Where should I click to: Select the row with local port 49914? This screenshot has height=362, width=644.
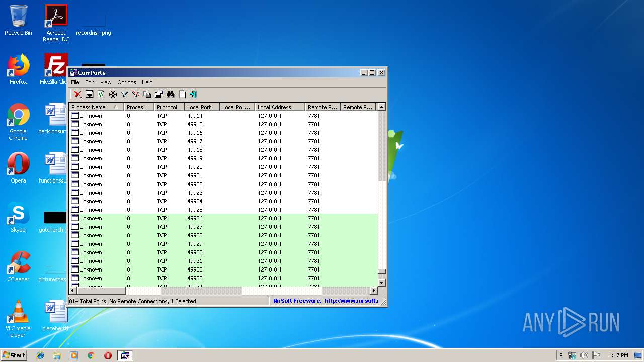tap(223, 116)
